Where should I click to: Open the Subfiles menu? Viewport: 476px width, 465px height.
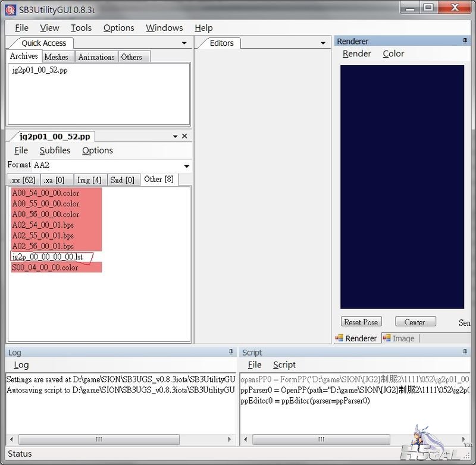[55, 150]
